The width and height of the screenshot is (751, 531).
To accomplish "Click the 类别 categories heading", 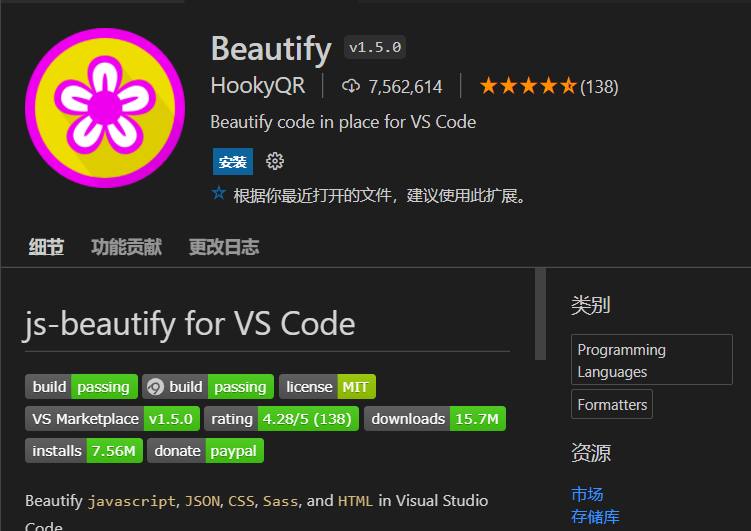I will click(591, 305).
